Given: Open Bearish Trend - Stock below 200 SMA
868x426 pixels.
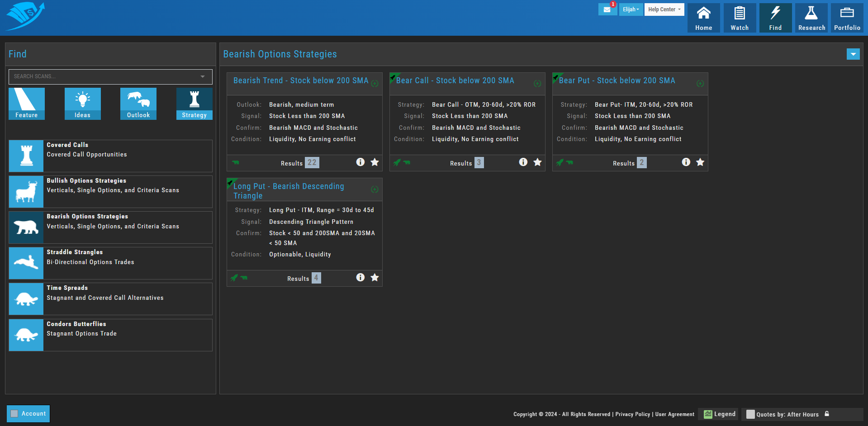Looking at the screenshot, I should click(301, 80).
